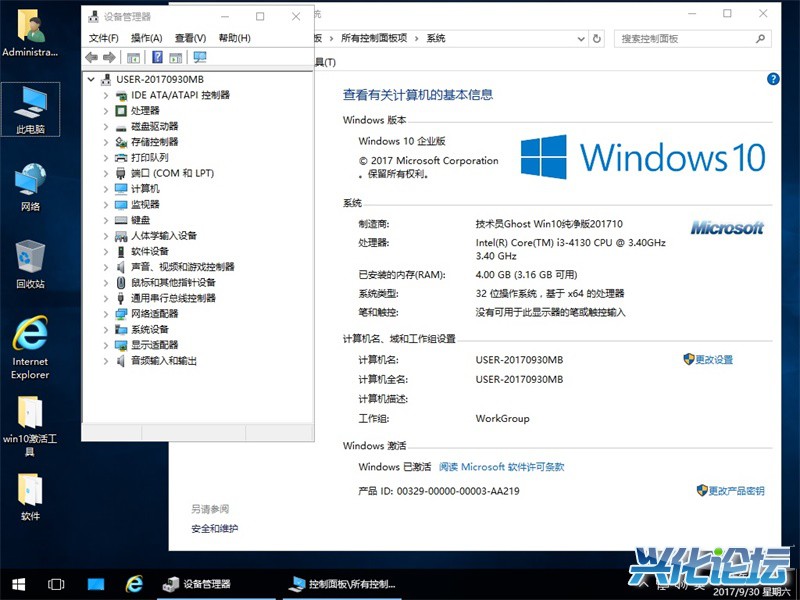Open Administrator folder on desktop
Image resolution: width=800 pixels, height=600 pixels.
(30, 33)
